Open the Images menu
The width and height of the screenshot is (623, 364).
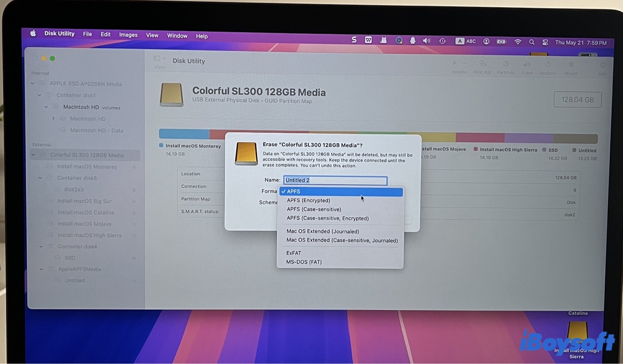pyautogui.click(x=128, y=35)
